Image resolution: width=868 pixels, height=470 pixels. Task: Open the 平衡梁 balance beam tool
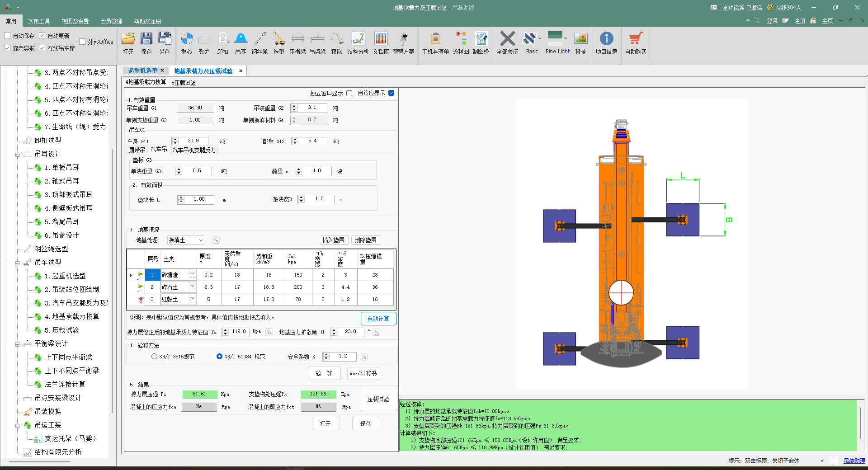click(x=297, y=43)
